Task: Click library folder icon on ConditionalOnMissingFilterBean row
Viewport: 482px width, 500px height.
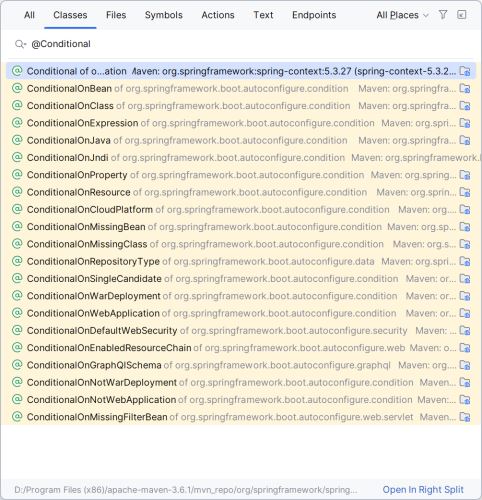Action: click(x=465, y=418)
